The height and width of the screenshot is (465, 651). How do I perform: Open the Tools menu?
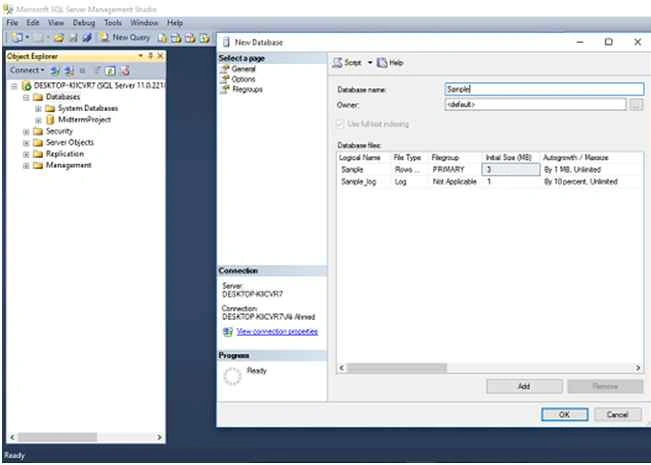point(113,22)
